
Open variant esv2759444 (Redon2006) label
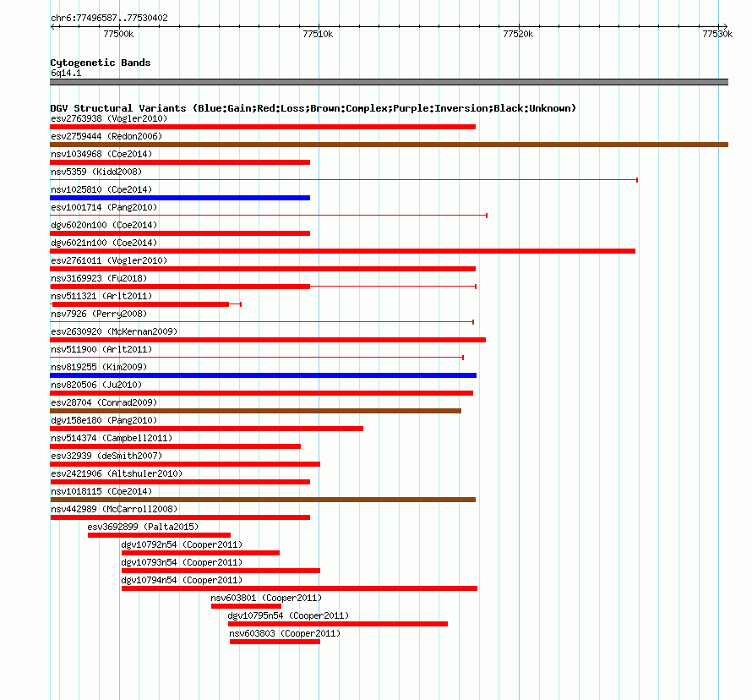[x=106, y=136]
